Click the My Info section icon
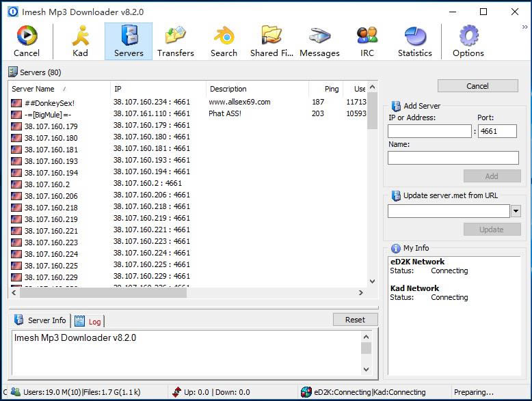 point(396,249)
